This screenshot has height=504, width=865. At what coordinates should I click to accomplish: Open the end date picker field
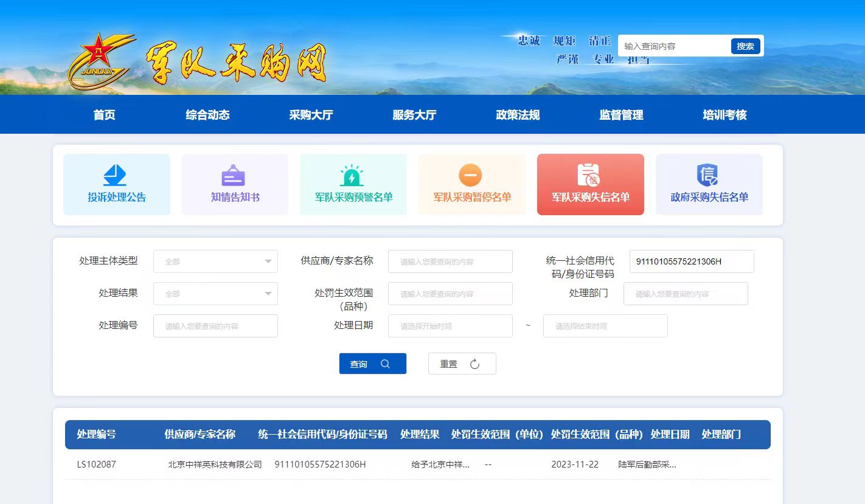pyautogui.click(x=605, y=326)
